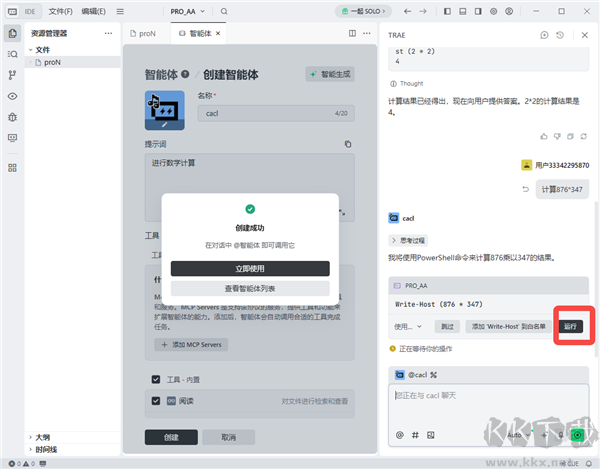Toggle the 阅读 tool checkbox

click(156, 401)
